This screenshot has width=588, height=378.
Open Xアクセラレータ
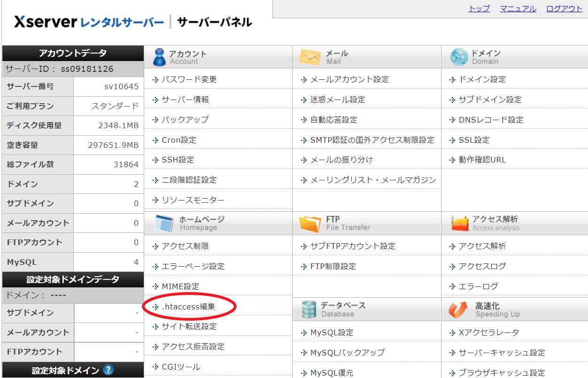point(489,332)
